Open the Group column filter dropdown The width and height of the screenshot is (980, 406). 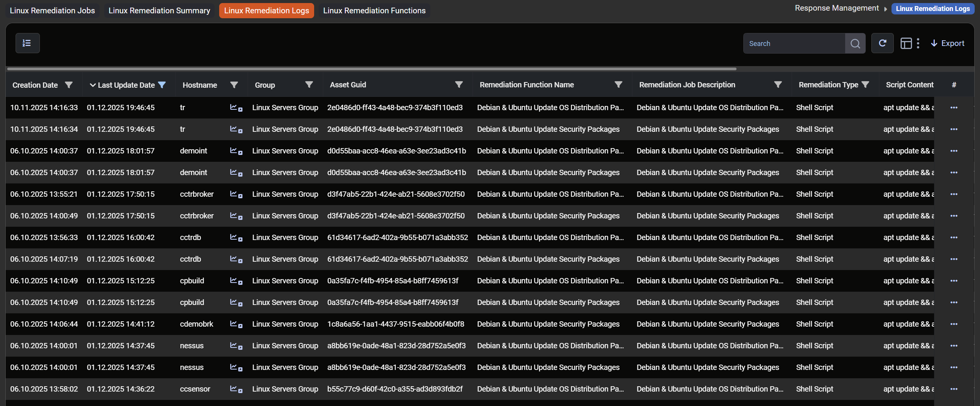coord(309,84)
